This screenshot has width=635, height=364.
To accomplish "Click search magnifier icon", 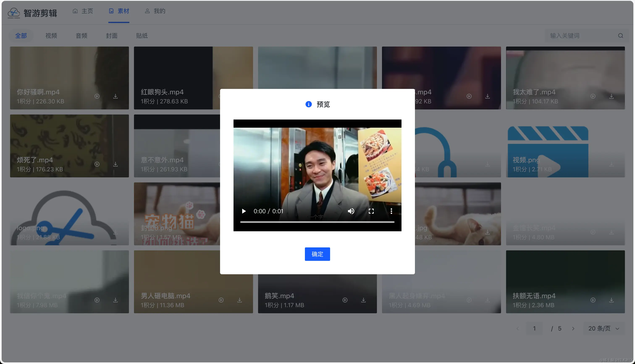I will tap(621, 36).
